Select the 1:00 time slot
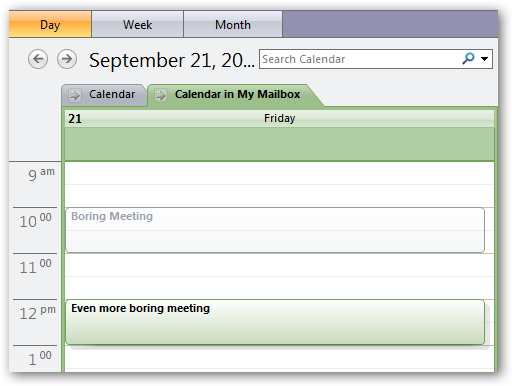Image resolution: width=512 pixels, height=386 pixels. click(279, 357)
